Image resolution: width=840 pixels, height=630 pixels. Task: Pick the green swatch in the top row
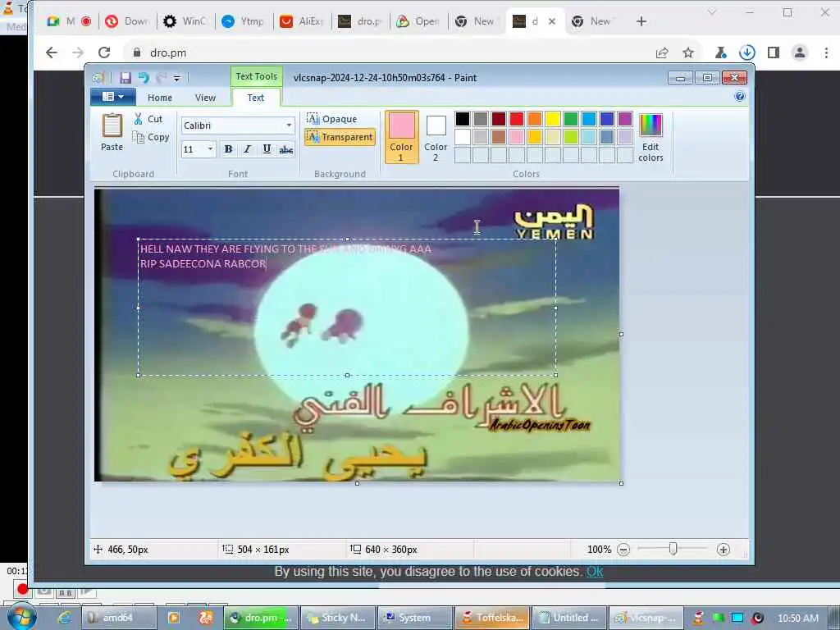click(571, 119)
